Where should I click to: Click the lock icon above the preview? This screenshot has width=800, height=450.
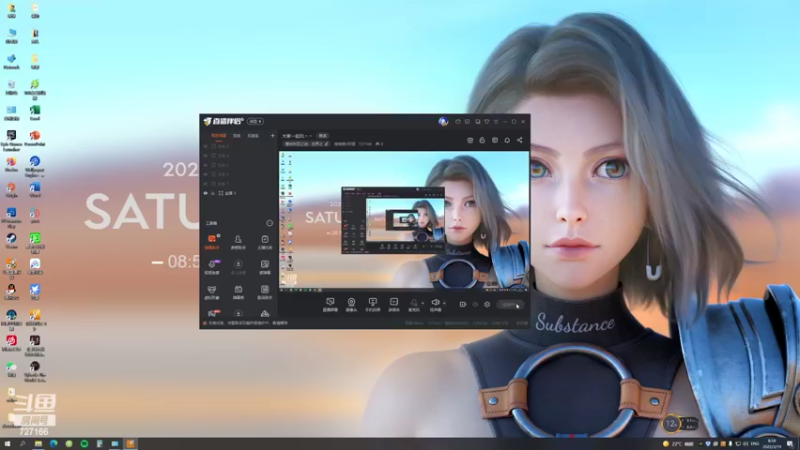[482, 140]
